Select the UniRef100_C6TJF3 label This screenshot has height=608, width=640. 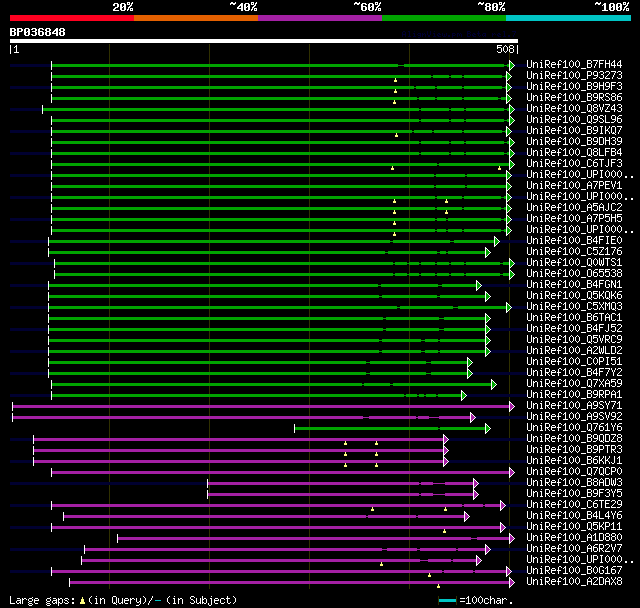pos(574,164)
